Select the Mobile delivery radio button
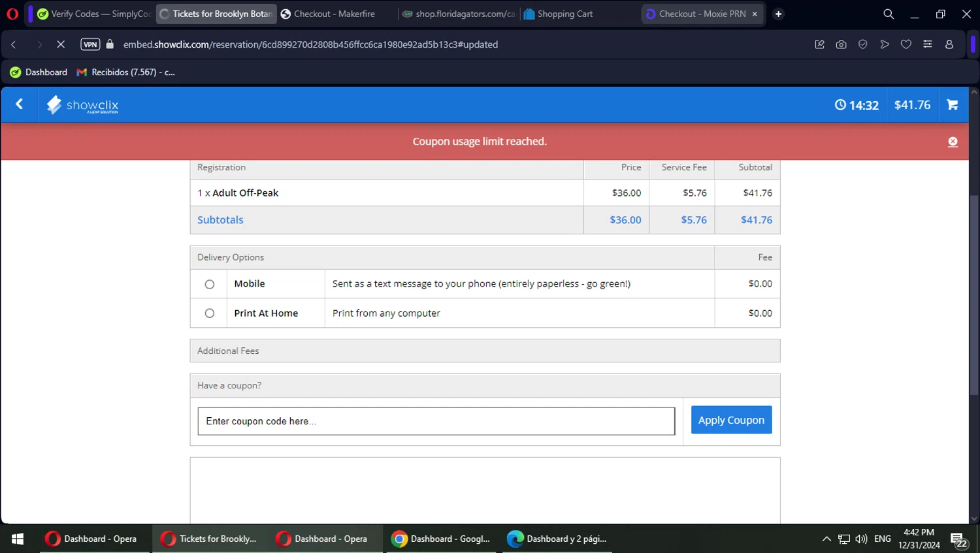This screenshot has height=553, width=980. point(209,284)
